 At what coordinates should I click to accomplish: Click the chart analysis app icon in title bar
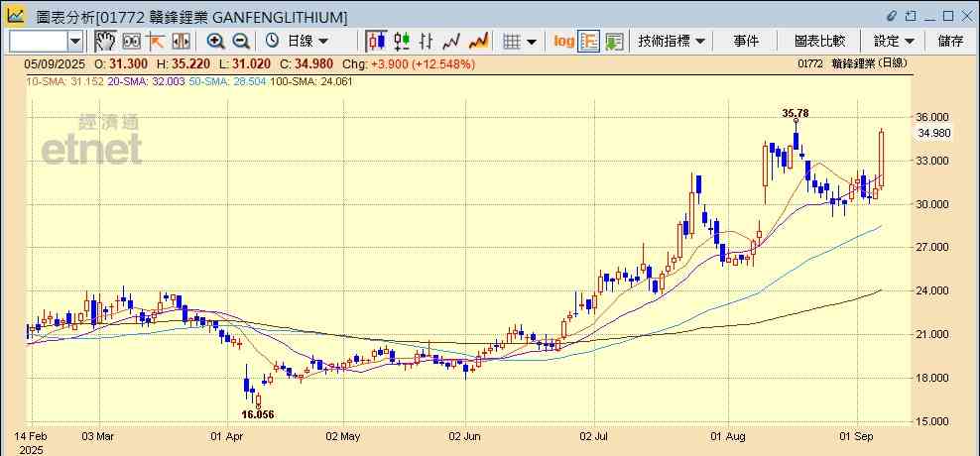click(x=16, y=16)
